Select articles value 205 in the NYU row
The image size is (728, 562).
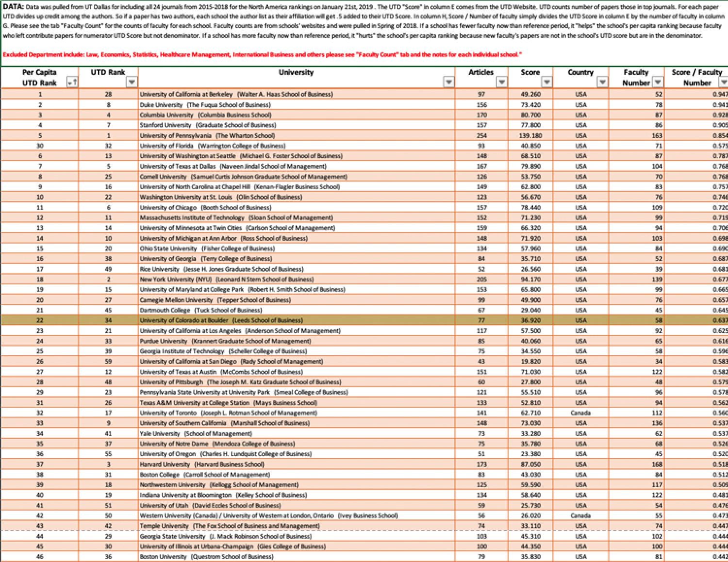(x=481, y=279)
